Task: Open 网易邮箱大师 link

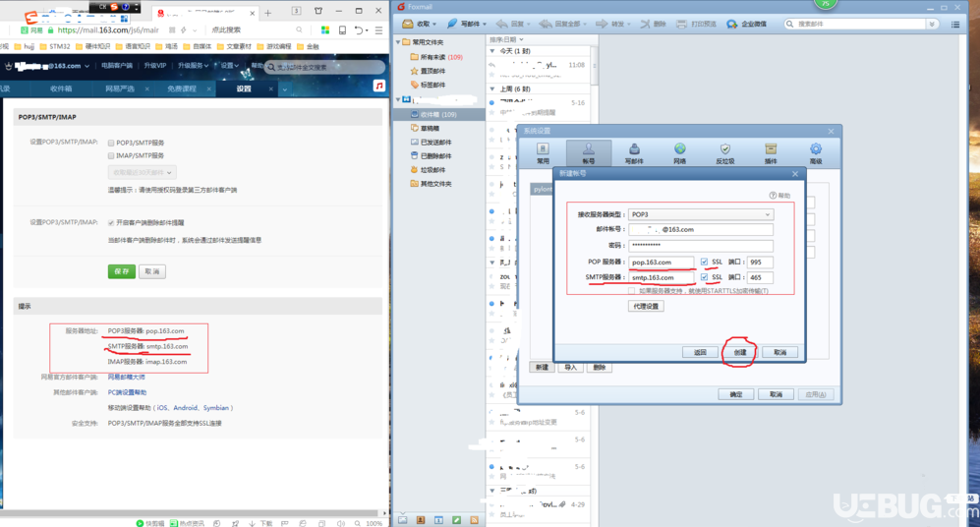Action: 126,377
